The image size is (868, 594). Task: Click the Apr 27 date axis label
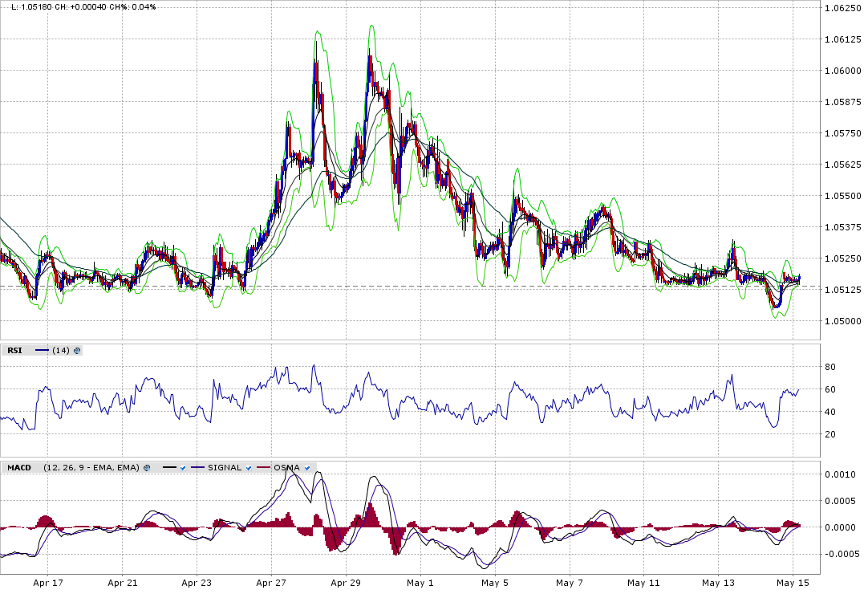pos(271,583)
